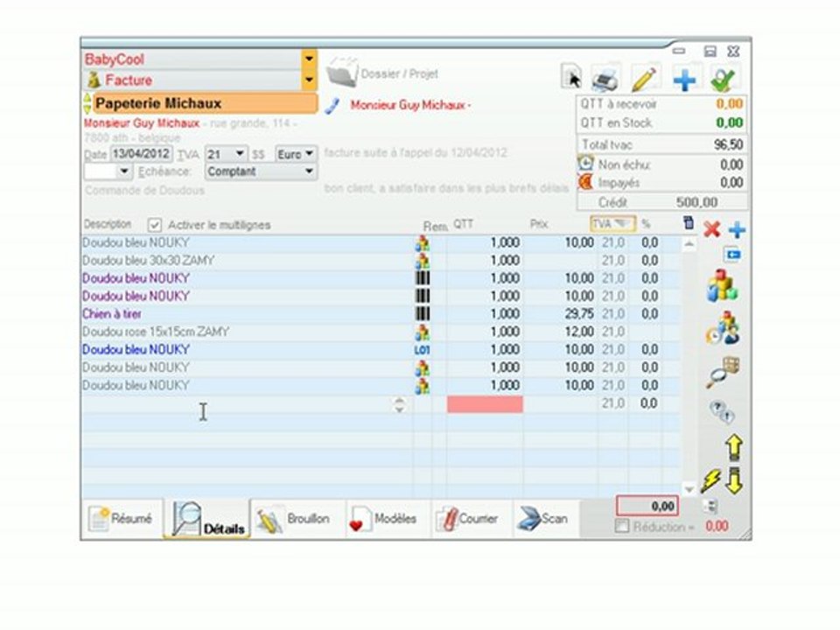Toggle the Activer le multilignes checkbox
Viewport: 840px width, 630px height.
155,225
